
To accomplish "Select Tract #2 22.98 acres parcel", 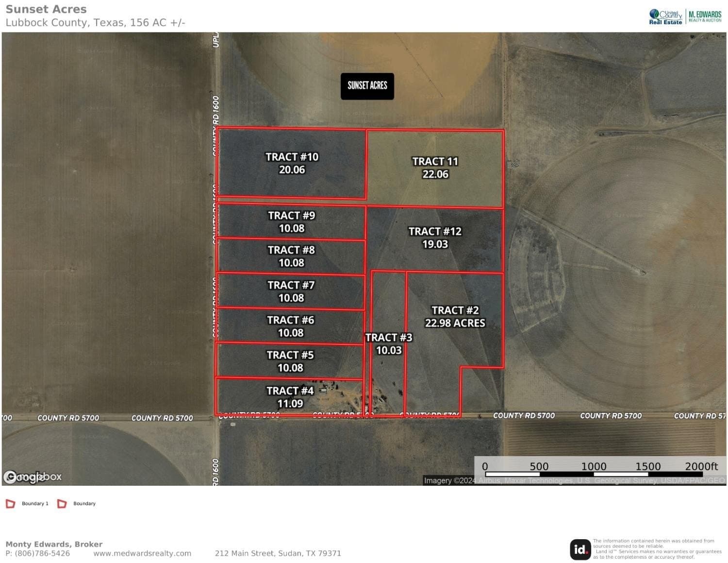I will 455,316.
